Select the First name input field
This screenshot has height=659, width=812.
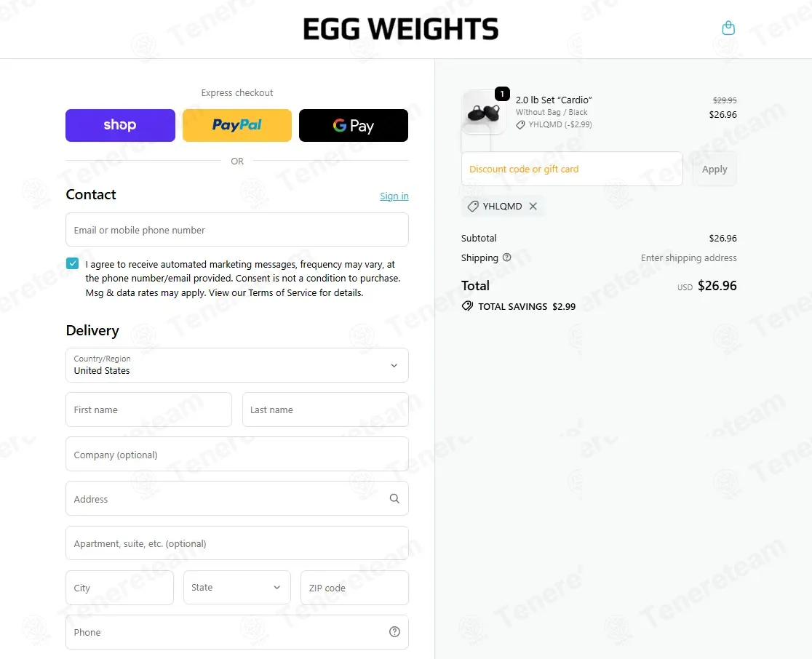[148, 410]
